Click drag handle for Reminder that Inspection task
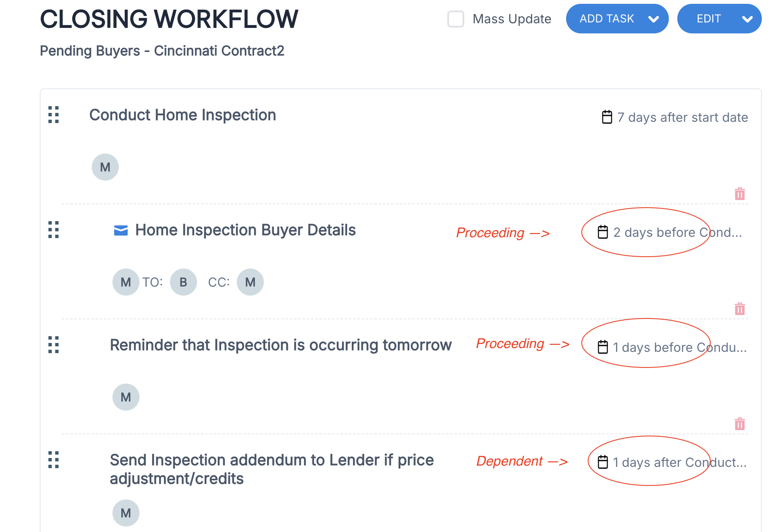This screenshot has height=532, width=783. click(x=54, y=345)
